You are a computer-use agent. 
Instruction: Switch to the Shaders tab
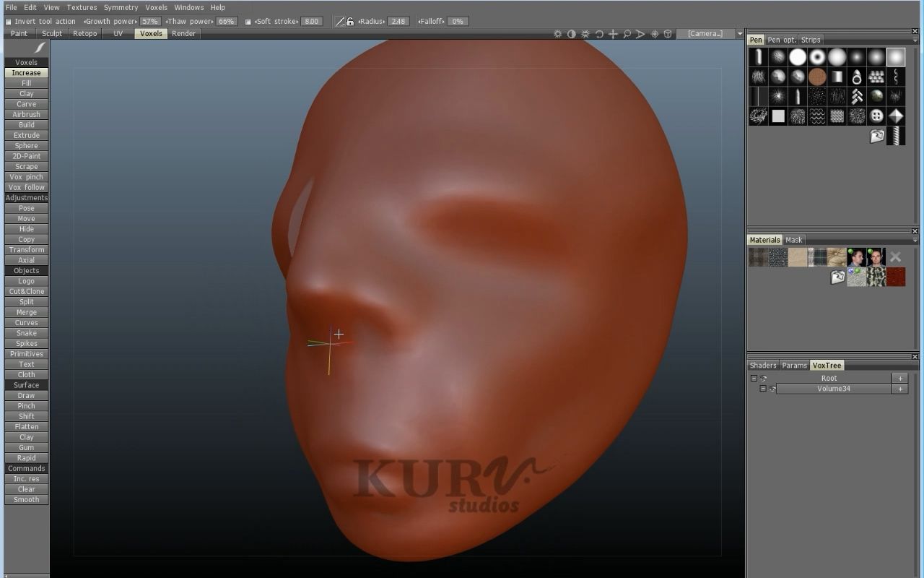763,366
